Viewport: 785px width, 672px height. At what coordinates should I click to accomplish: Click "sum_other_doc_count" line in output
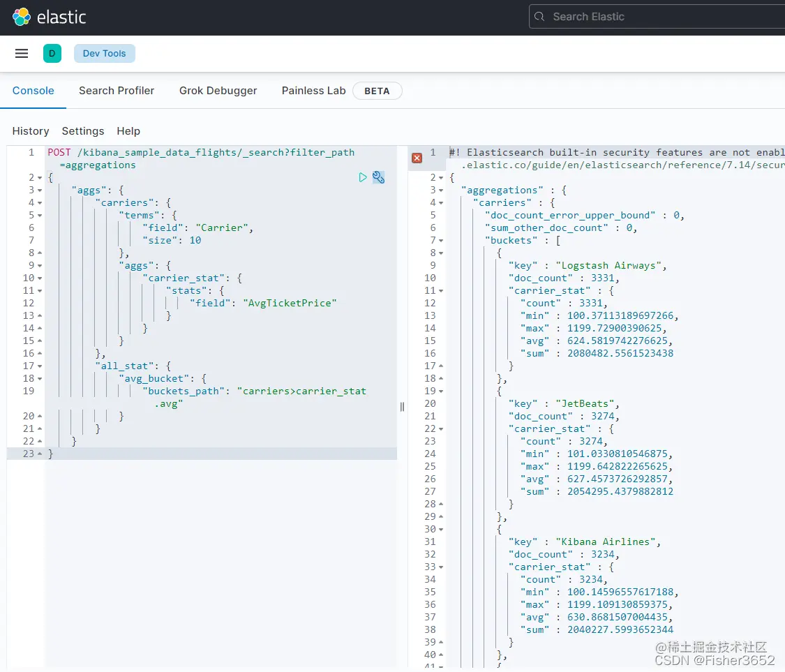pyautogui.click(x=561, y=228)
